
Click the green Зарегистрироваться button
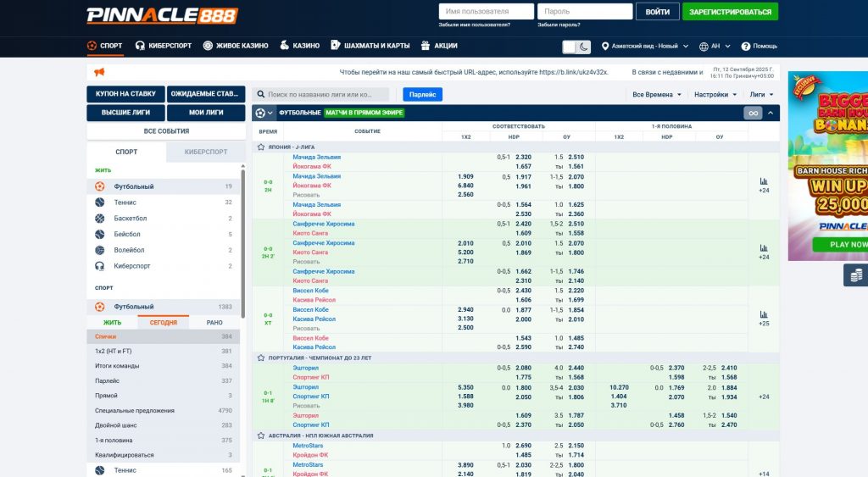pos(730,12)
